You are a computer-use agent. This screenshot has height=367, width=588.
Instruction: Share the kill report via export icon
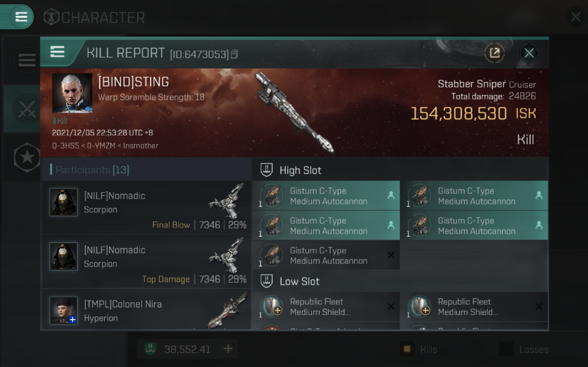494,53
